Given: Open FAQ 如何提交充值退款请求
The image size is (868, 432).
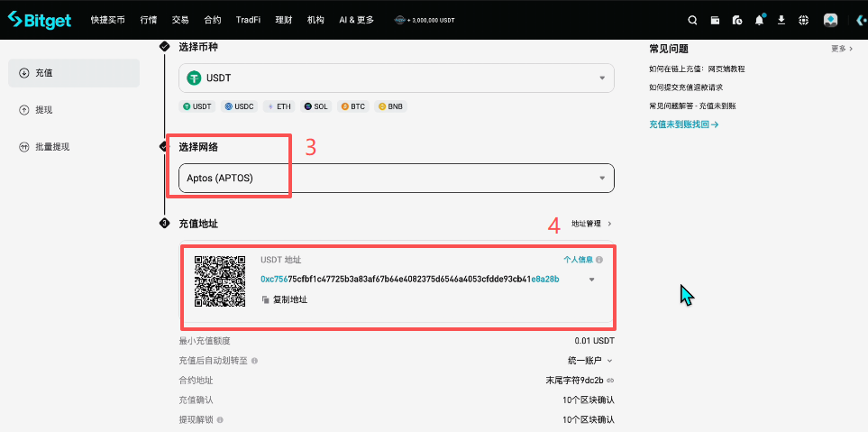Looking at the screenshot, I should [x=686, y=87].
